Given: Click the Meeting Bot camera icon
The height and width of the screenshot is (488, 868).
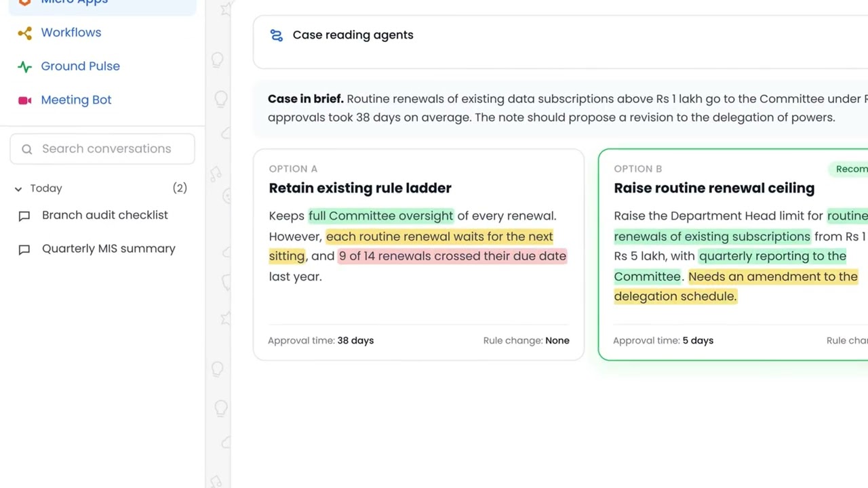Looking at the screenshot, I should point(24,100).
